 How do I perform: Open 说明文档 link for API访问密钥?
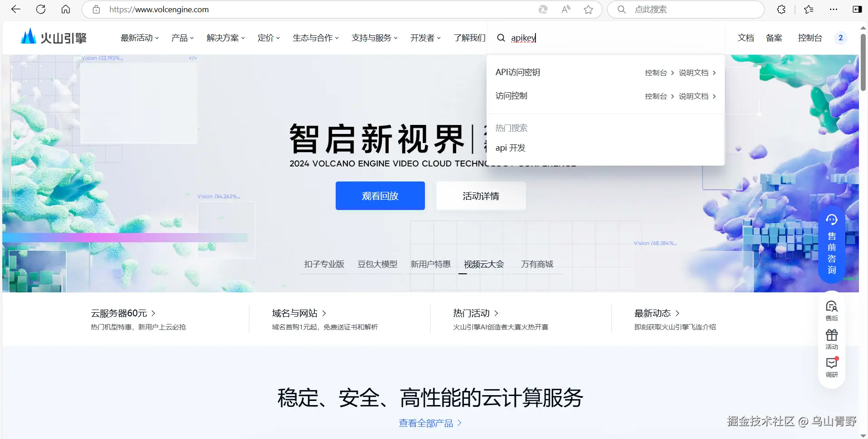pos(697,73)
